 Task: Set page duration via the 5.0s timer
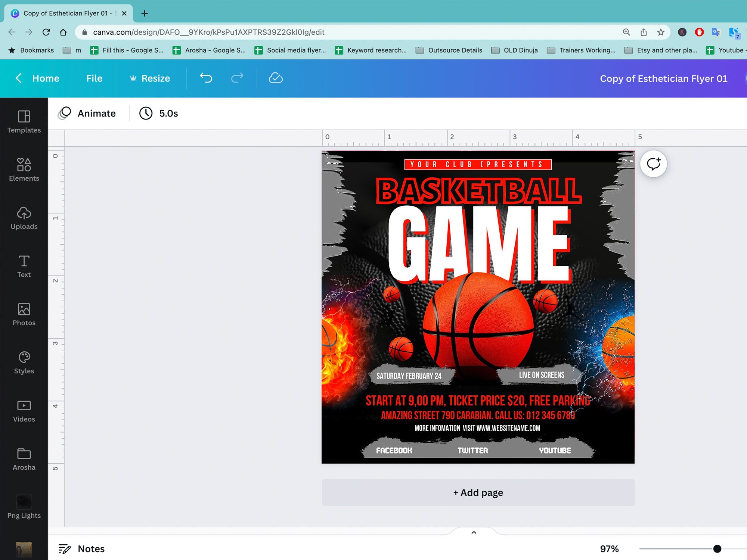coord(158,113)
